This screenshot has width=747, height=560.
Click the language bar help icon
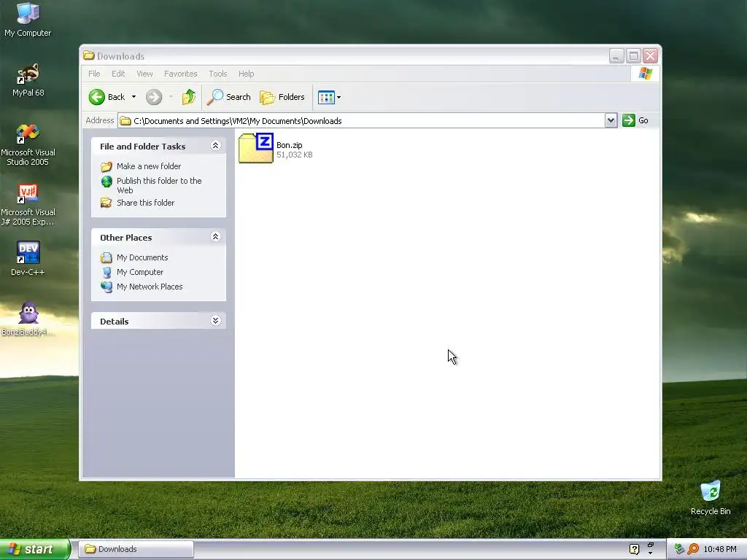(634, 549)
